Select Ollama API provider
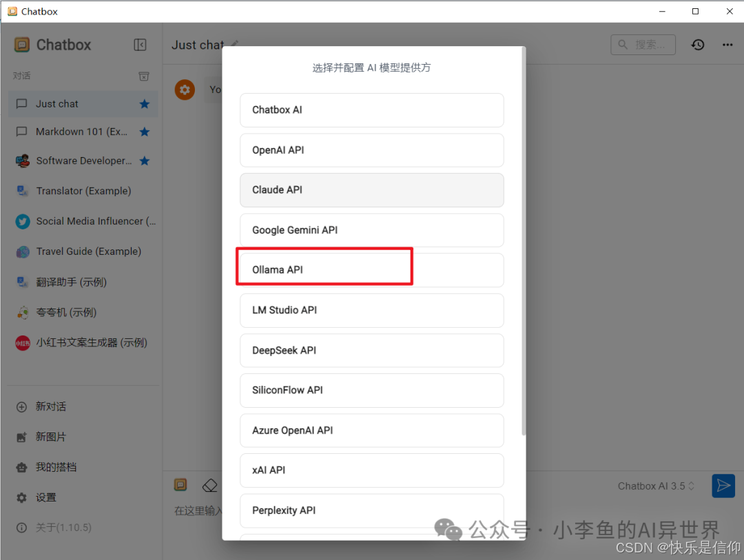Screen dimensions: 744x560 coord(371,270)
